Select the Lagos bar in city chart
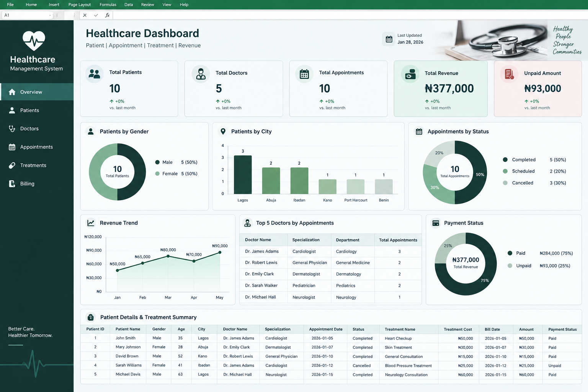 tap(243, 175)
